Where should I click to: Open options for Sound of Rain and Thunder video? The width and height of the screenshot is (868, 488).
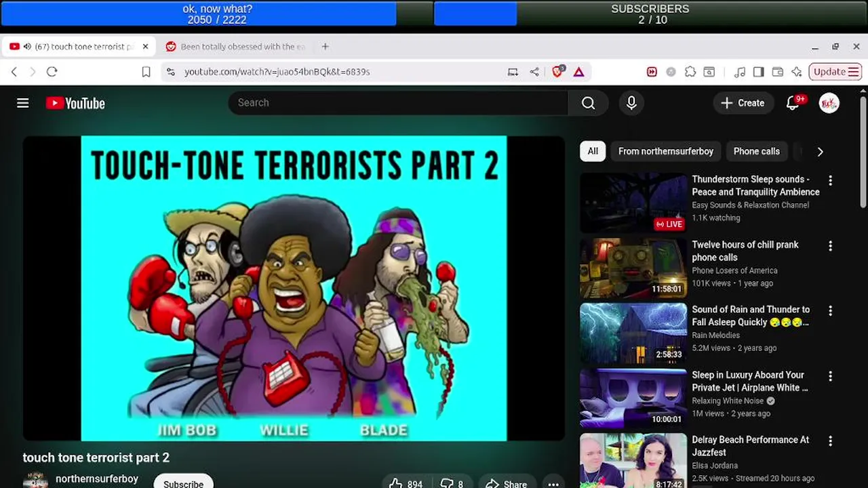coord(830,310)
